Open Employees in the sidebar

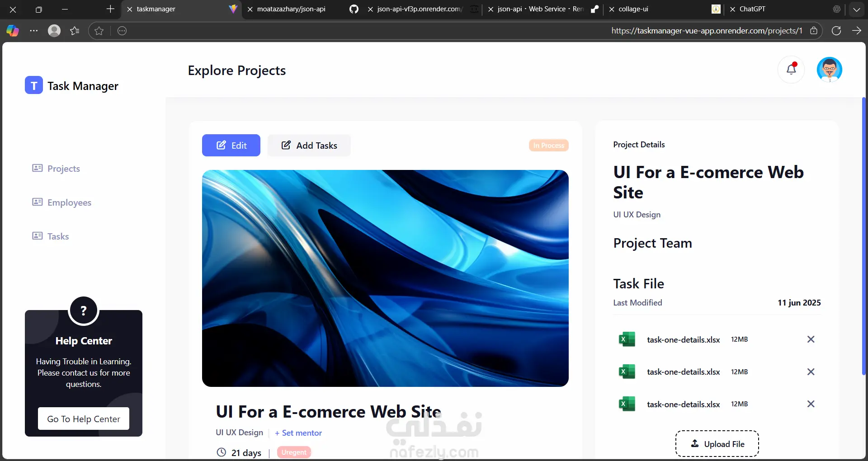click(61, 202)
